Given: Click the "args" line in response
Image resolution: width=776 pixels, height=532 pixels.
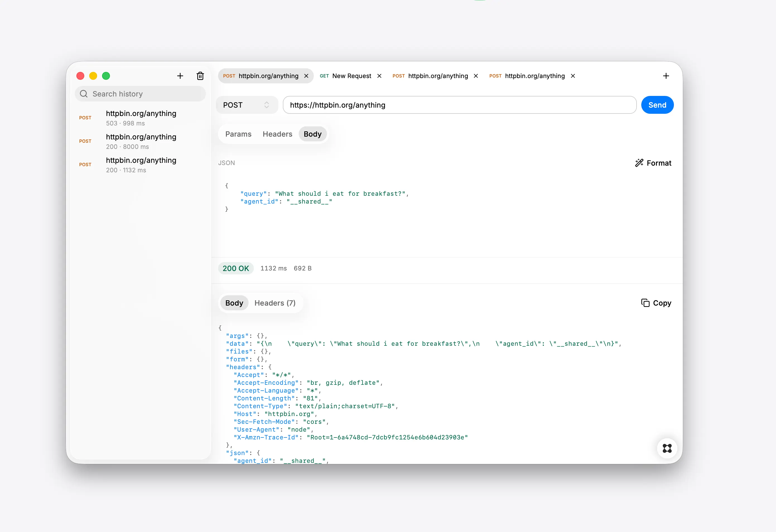Looking at the screenshot, I should click(x=246, y=336).
